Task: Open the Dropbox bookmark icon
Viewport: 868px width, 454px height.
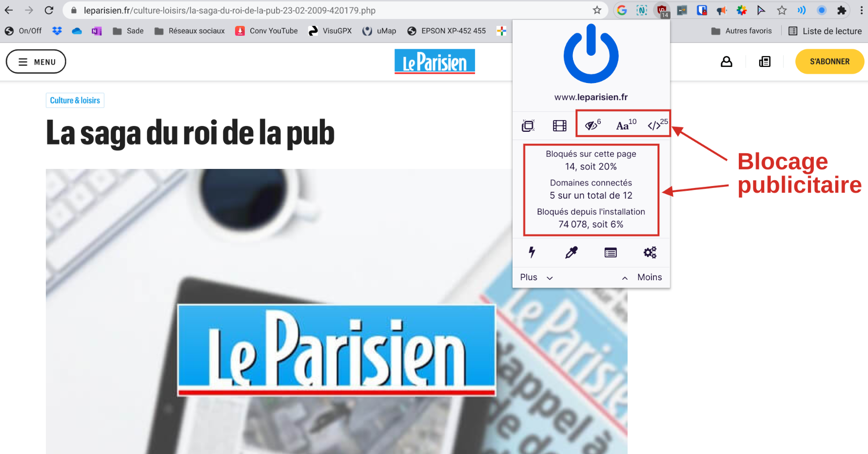Action: (x=57, y=31)
